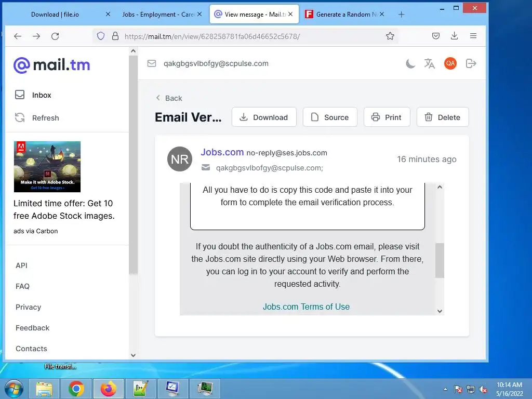Image resolution: width=532 pixels, height=399 pixels.
Task: Show hidden system tray icons
Action: 445,389
